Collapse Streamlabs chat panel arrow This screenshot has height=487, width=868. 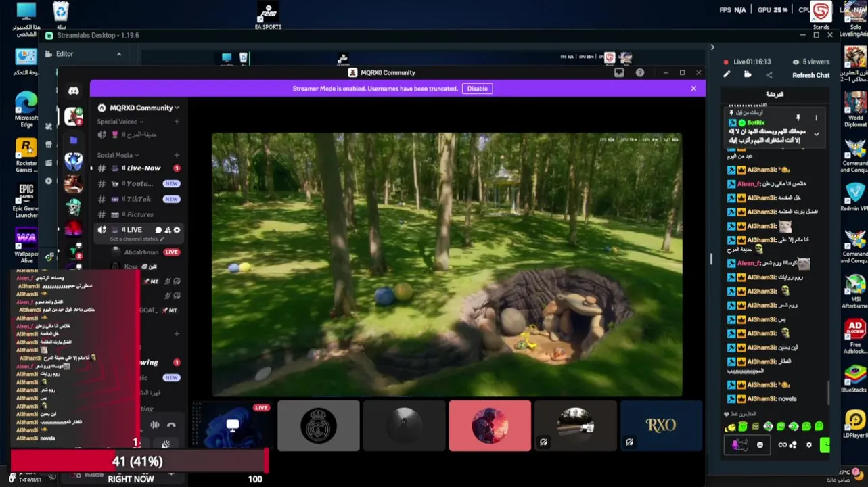712,47
